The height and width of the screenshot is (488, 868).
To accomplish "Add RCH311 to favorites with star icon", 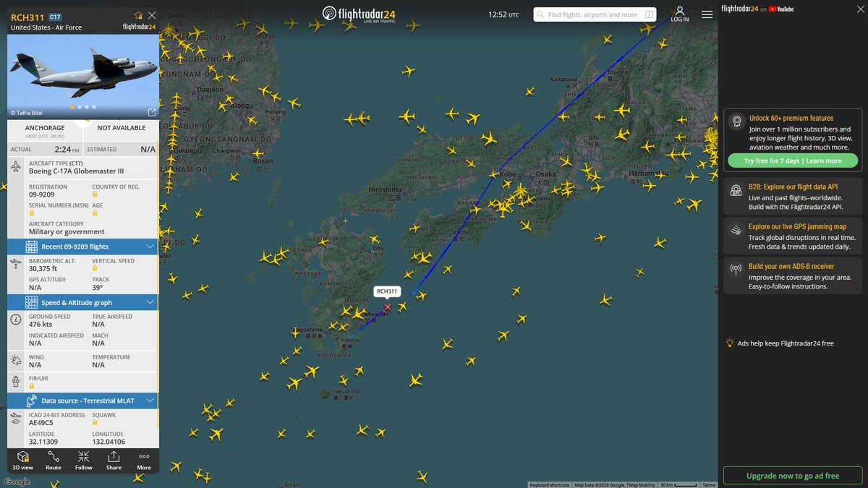I will pyautogui.click(x=139, y=15).
